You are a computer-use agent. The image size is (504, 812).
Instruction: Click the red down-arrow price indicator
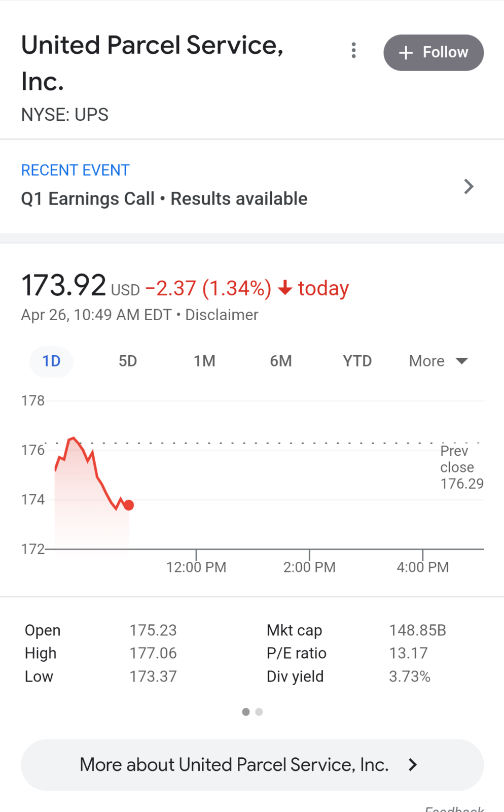(x=285, y=288)
